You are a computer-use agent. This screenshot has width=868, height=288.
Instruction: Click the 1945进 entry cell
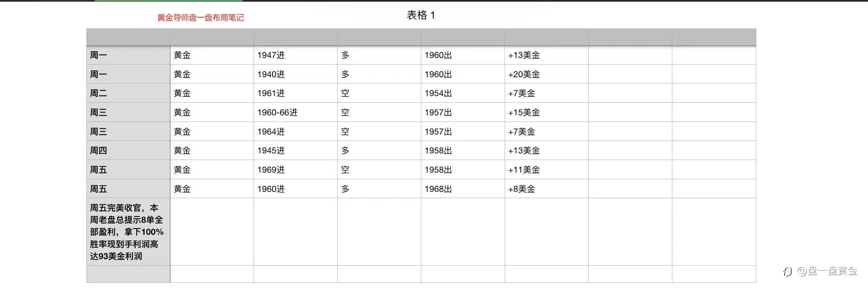point(296,150)
